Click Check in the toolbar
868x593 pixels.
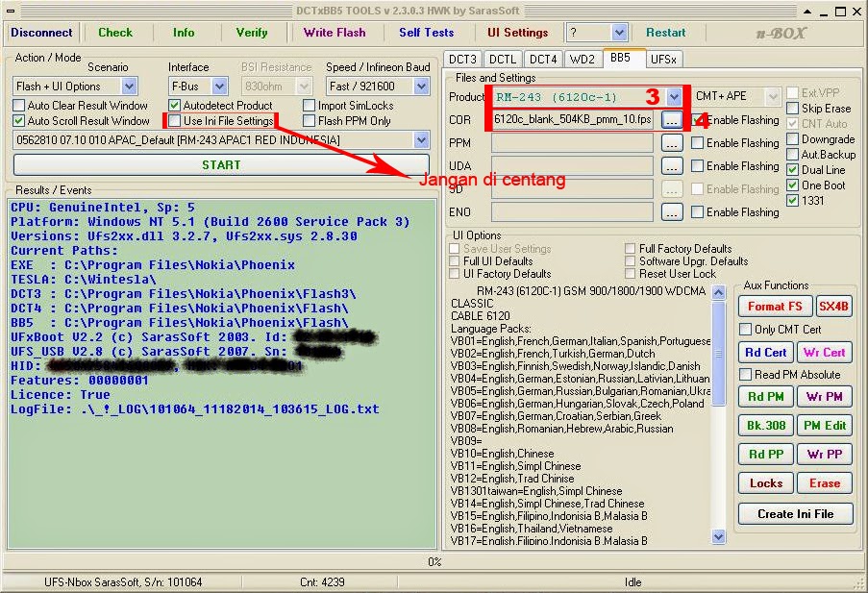point(115,33)
